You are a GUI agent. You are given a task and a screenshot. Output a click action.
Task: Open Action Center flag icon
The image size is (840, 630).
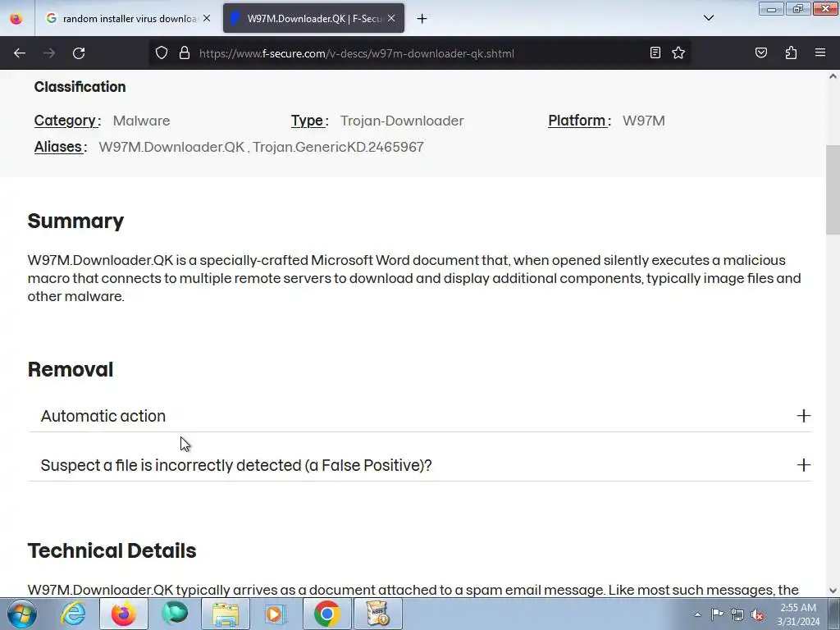click(717, 614)
